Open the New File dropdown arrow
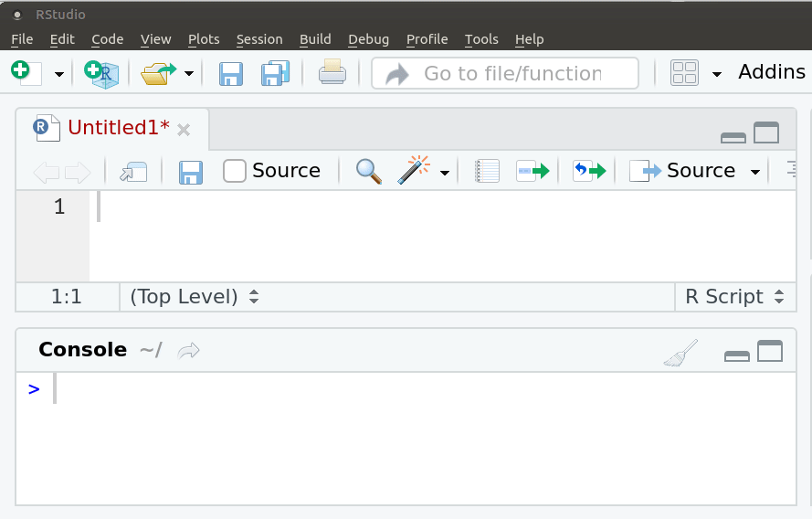 (x=59, y=75)
